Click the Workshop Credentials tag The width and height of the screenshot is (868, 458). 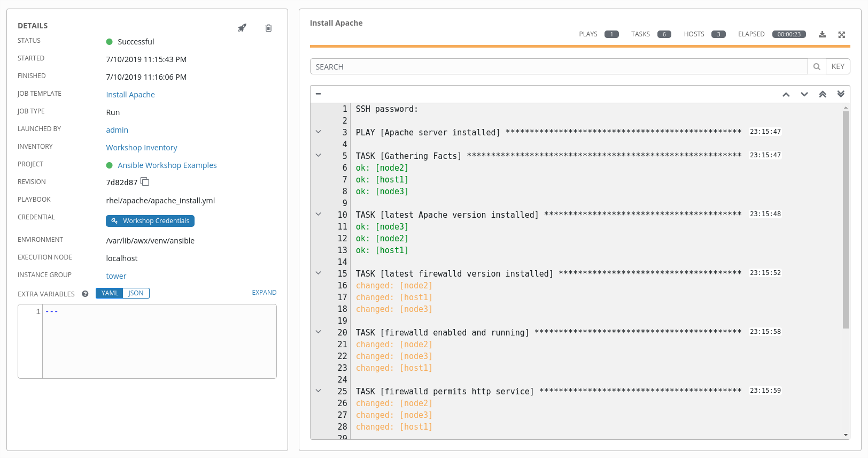pyautogui.click(x=150, y=221)
